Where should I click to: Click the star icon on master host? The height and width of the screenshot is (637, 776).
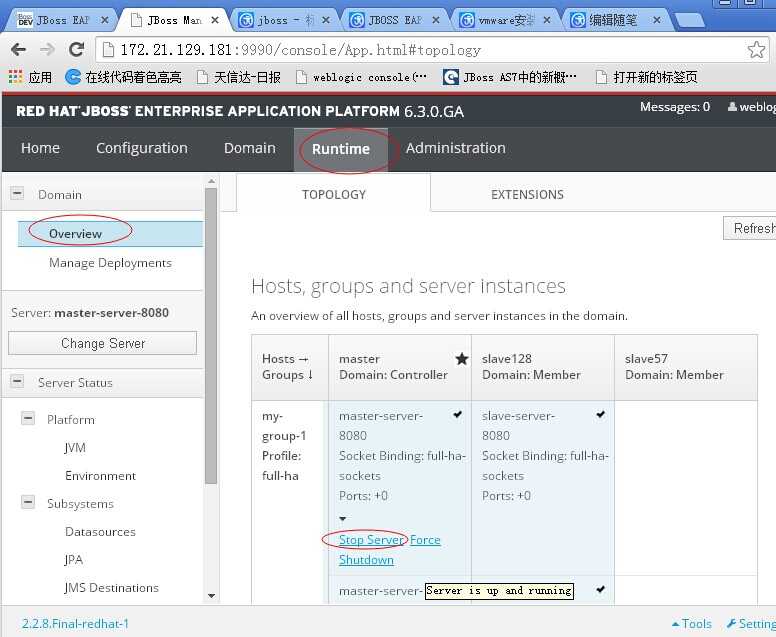point(461,359)
